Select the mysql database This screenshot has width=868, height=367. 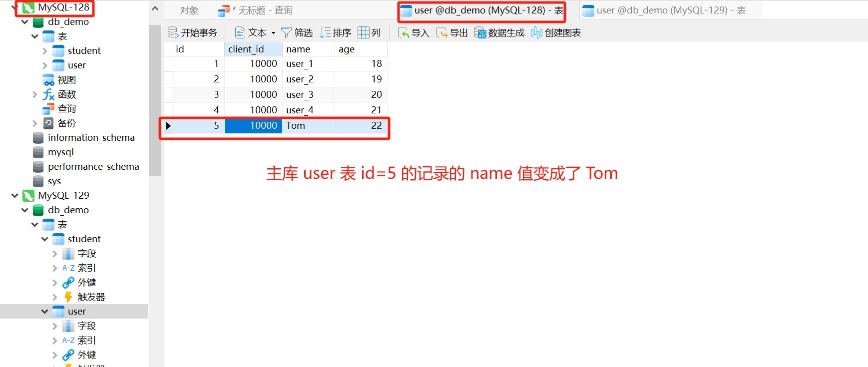pyautogui.click(x=60, y=152)
